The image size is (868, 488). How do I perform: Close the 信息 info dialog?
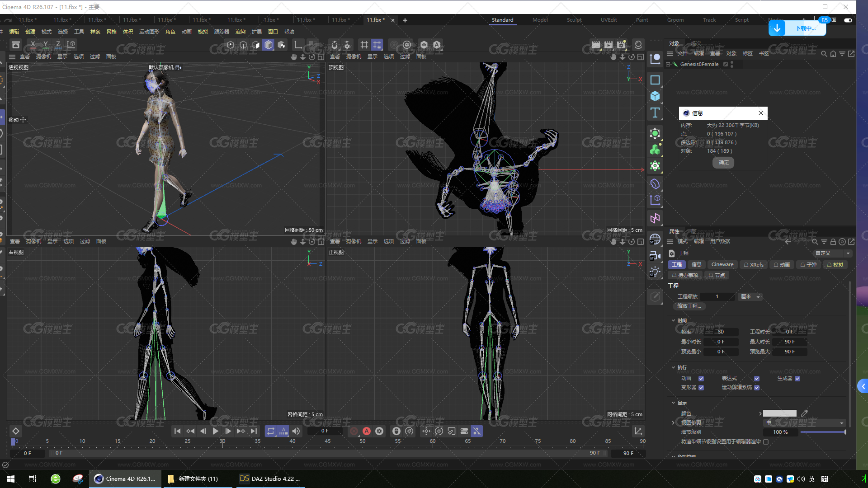tap(761, 113)
